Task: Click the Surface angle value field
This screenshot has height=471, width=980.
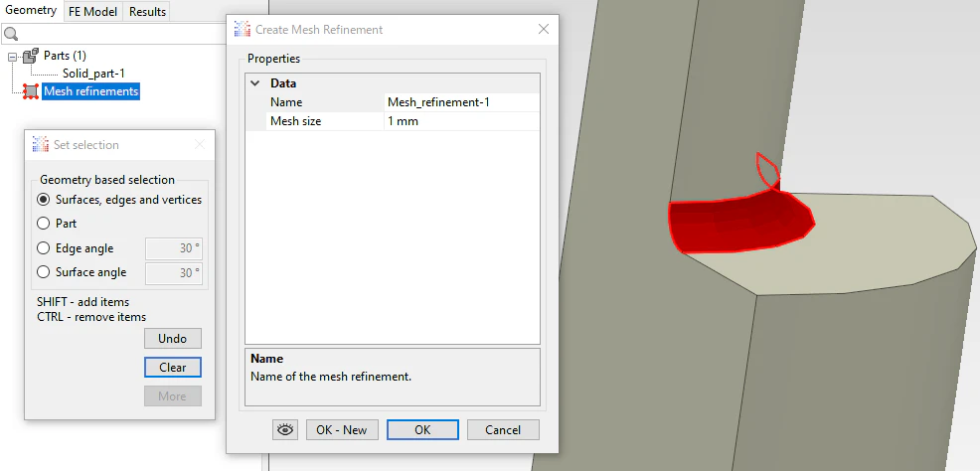Action: click(x=174, y=273)
